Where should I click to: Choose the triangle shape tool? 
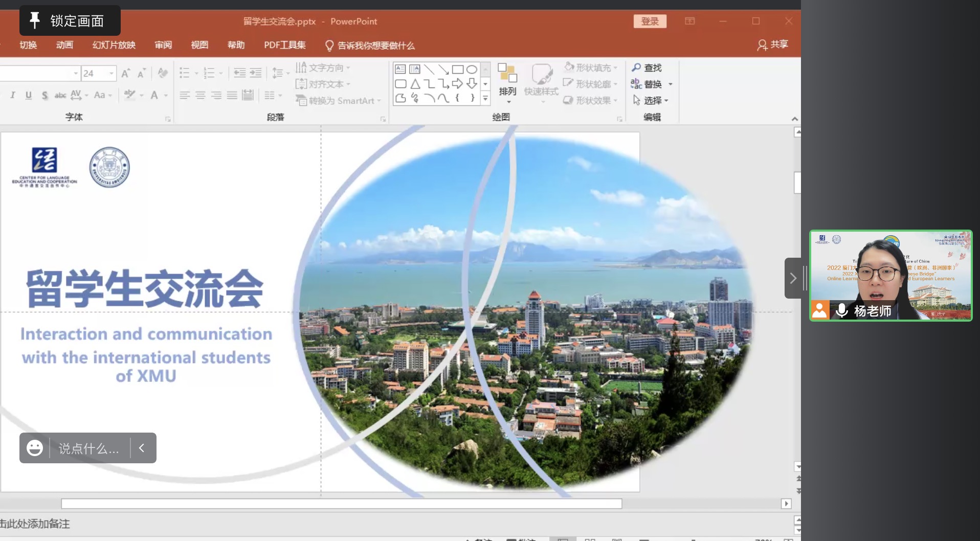tap(415, 84)
